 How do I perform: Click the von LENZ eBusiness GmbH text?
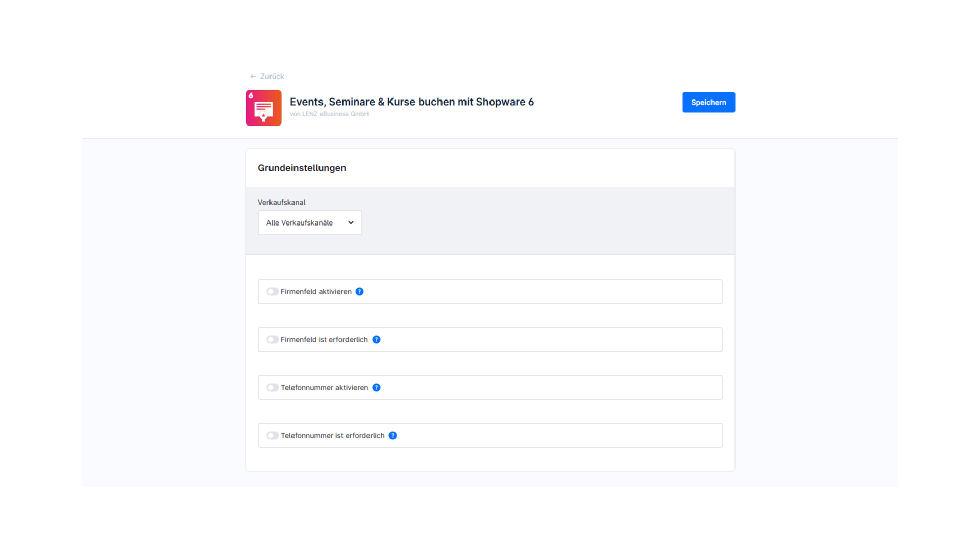329,114
